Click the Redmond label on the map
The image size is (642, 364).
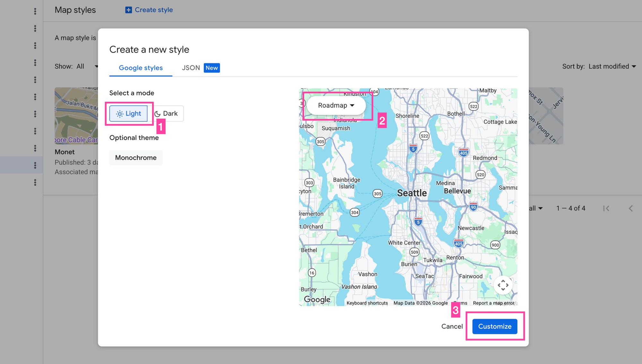pos(485,158)
